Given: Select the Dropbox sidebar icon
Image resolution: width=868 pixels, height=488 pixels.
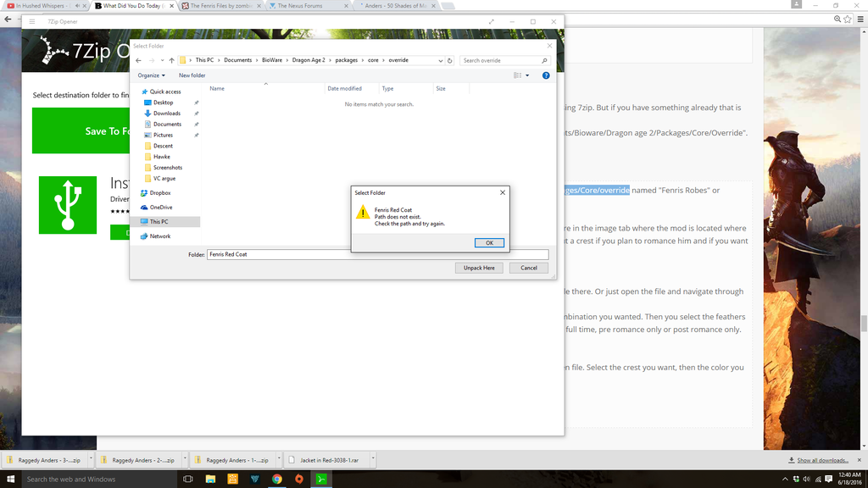Looking at the screenshot, I should (x=144, y=192).
